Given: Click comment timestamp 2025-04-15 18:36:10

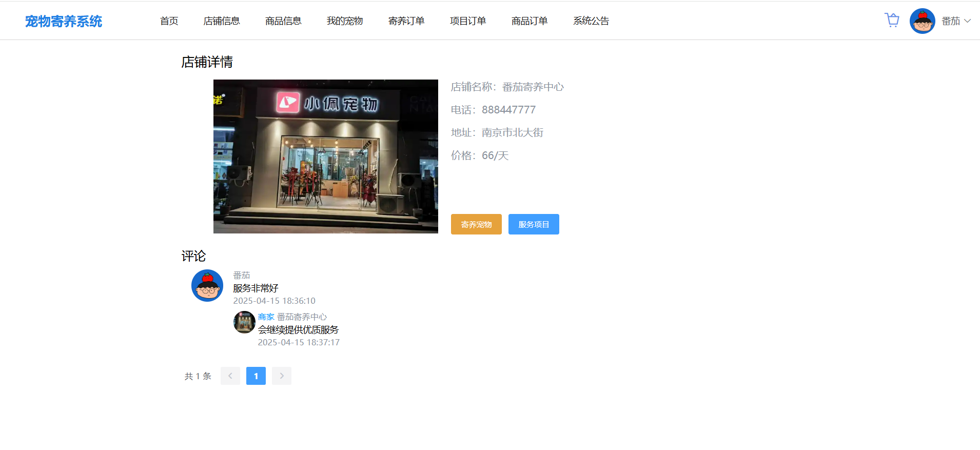Looking at the screenshot, I should pyautogui.click(x=275, y=301).
